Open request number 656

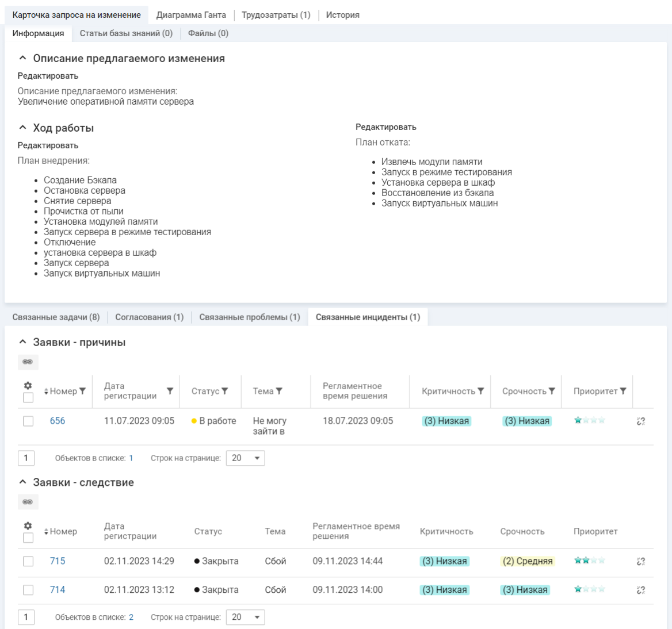(x=58, y=421)
